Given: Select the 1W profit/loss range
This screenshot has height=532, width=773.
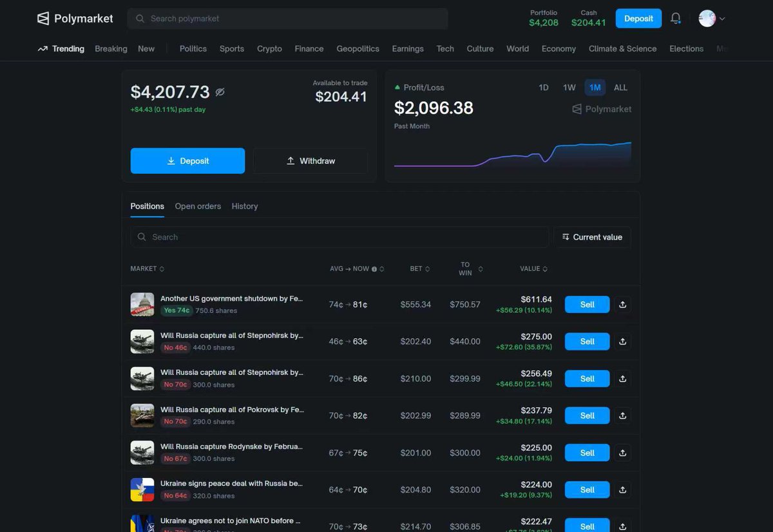Looking at the screenshot, I should [569, 88].
